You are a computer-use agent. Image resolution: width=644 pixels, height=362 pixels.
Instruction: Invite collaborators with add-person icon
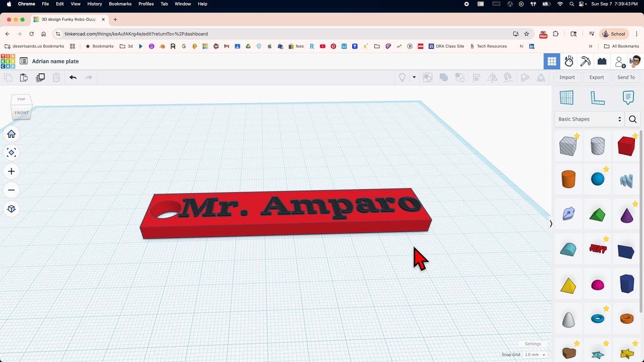coord(620,62)
